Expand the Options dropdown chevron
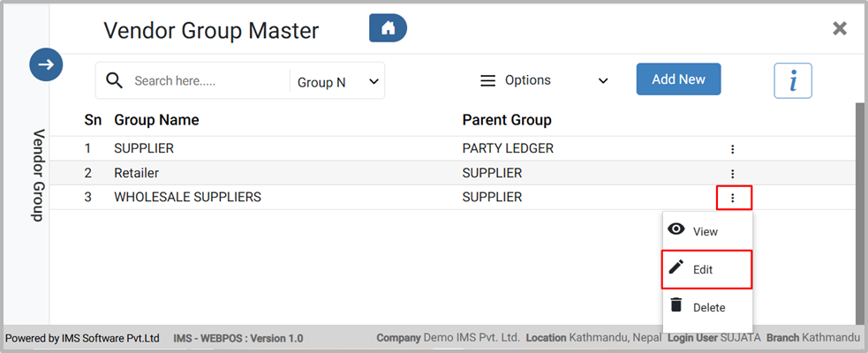Image resolution: width=868 pixels, height=353 pixels. point(603,81)
